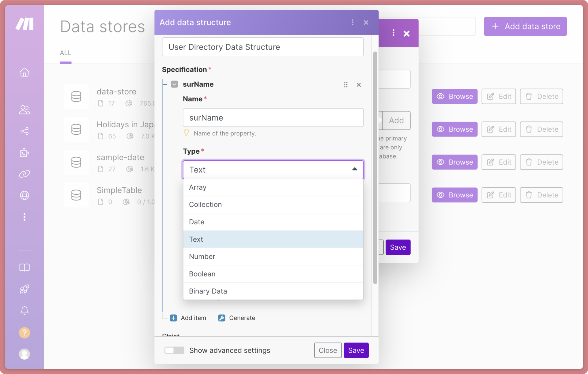Click the Generate wrench icon
The height and width of the screenshot is (374, 588).
[221, 318]
